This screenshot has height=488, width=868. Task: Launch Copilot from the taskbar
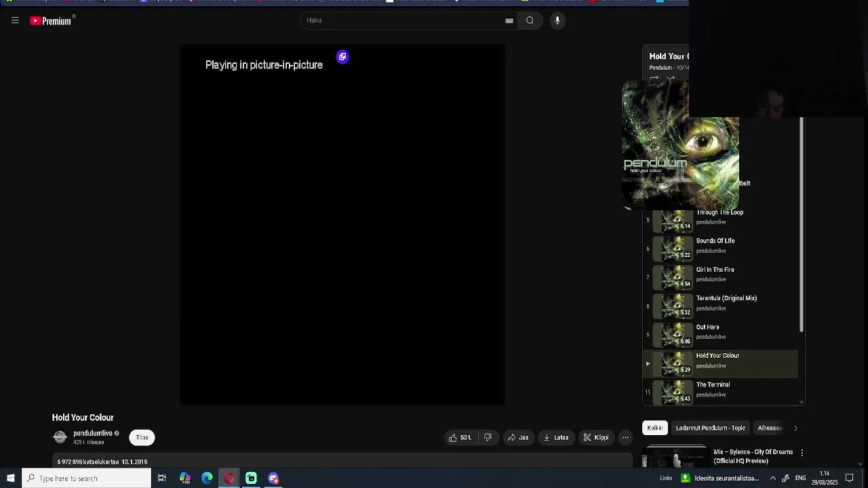(x=184, y=479)
